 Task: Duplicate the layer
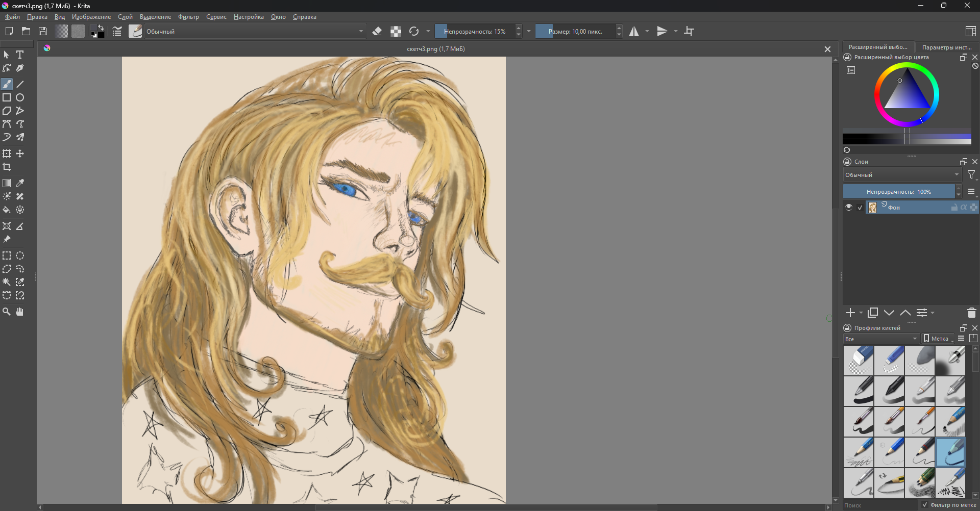[873, 313]
